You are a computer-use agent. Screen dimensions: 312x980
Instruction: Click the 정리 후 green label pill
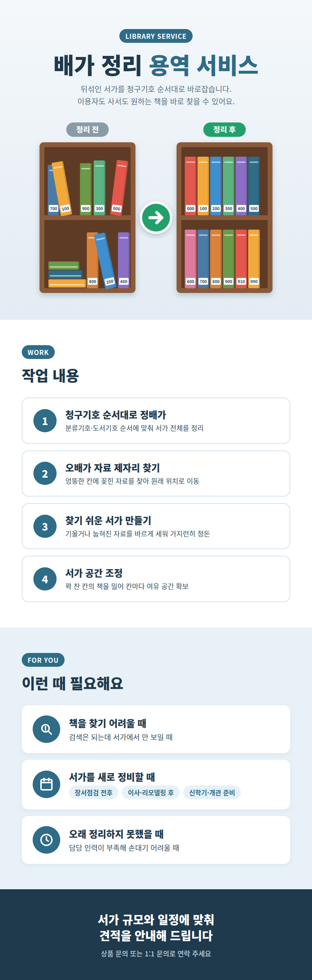tap(224, 129)
